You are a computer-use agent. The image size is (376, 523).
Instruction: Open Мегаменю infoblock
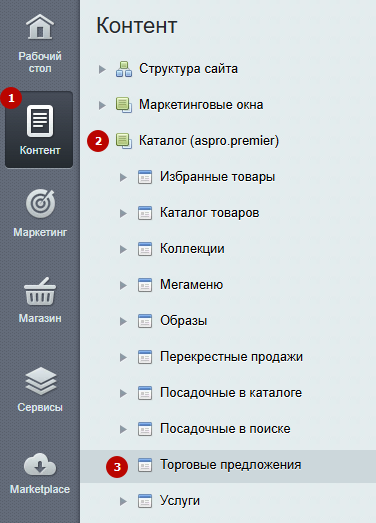192,285
